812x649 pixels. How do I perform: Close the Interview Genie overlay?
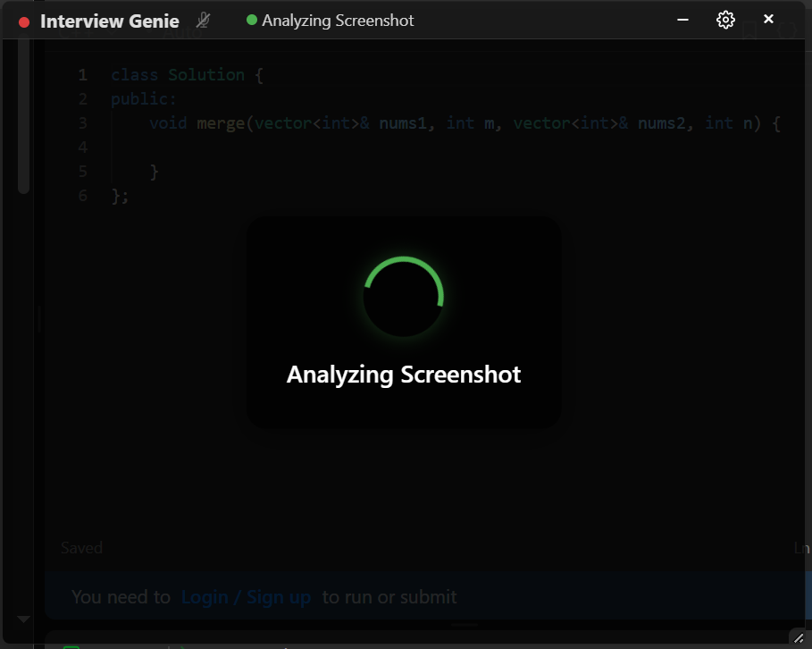coord(768,19)
